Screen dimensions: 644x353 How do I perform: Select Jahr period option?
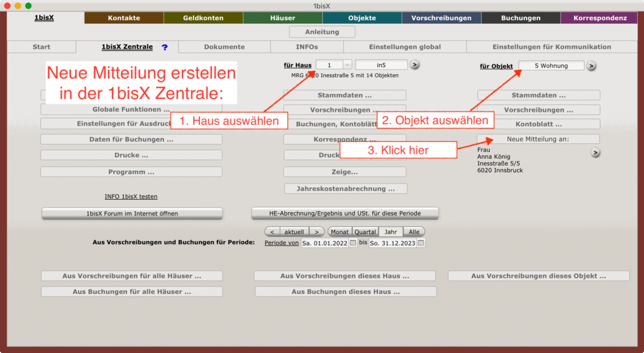[391, 232]
